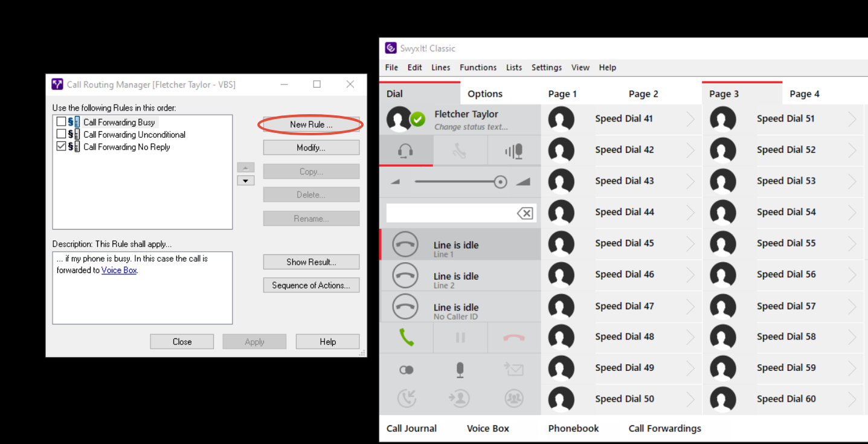The width and height of the screenshot is (868, 444).
Task: Open the File menu in SwyxIt!
Action: (x=391, y=68)
